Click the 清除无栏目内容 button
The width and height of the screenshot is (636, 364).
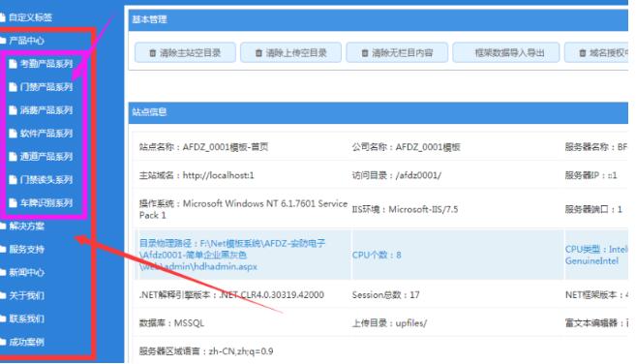[x=397, y=52]
